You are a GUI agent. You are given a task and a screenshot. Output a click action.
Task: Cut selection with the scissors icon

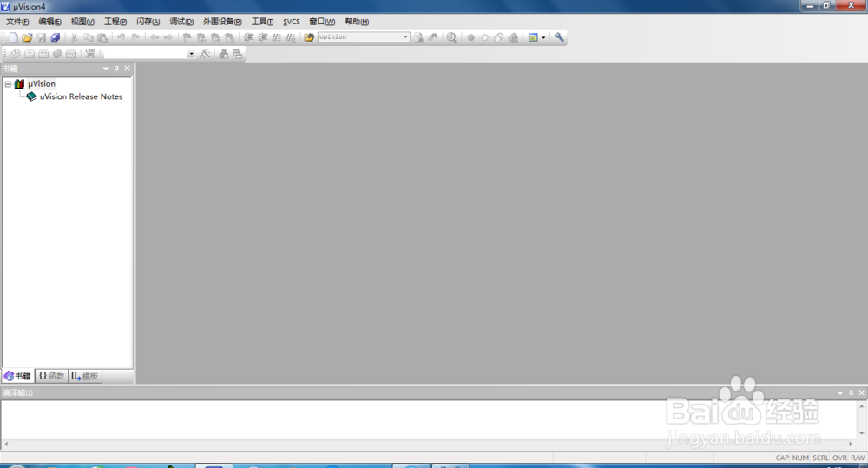pyautogui.click(x=74, y=37)
